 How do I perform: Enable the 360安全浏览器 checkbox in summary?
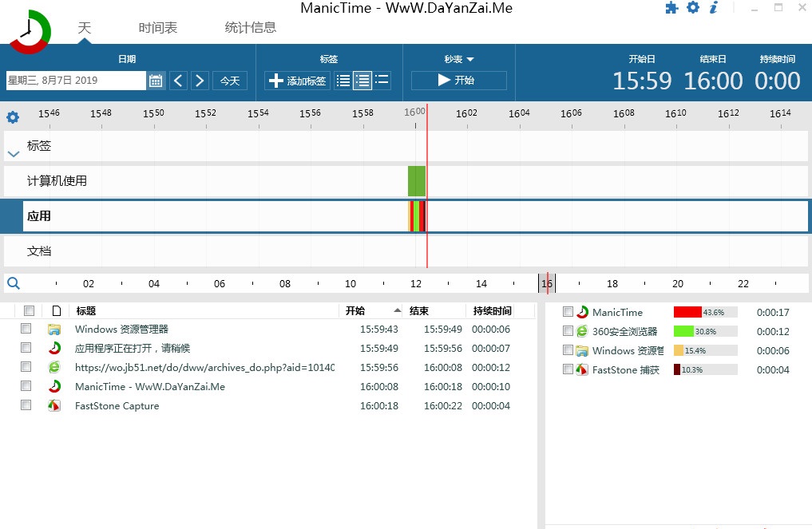(568, 331)
